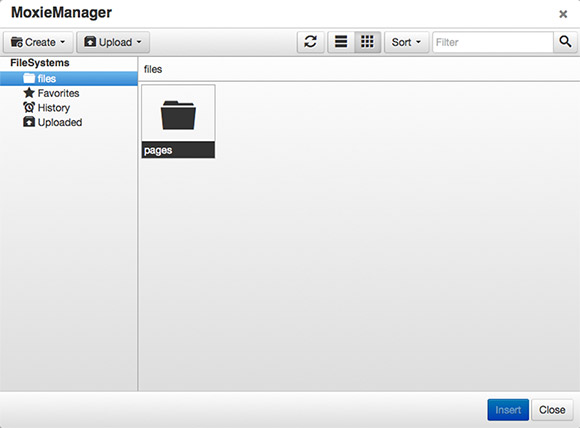Click the Insert button
Screen dimensions: 580x428
pyautogui.click(x=508, y=410)
